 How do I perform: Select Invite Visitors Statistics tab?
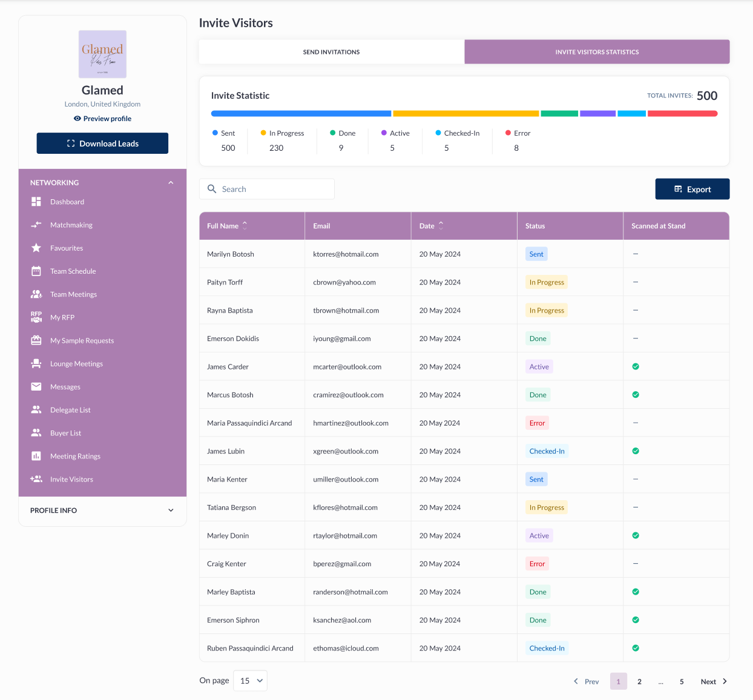[597, 52]
